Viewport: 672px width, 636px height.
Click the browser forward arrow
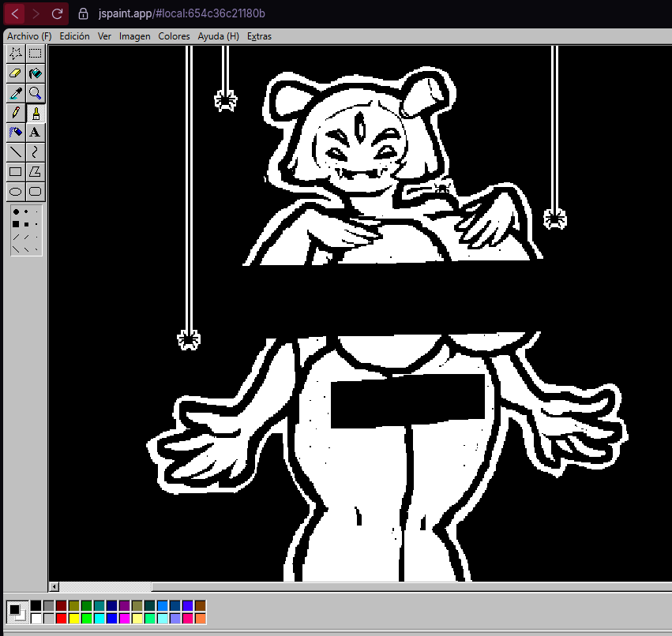point(36,13)
